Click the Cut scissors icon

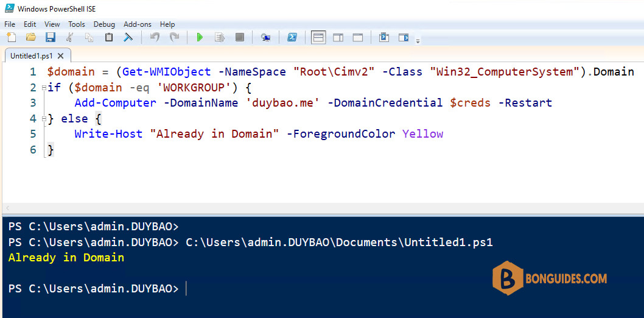click(x=69, y=37)
